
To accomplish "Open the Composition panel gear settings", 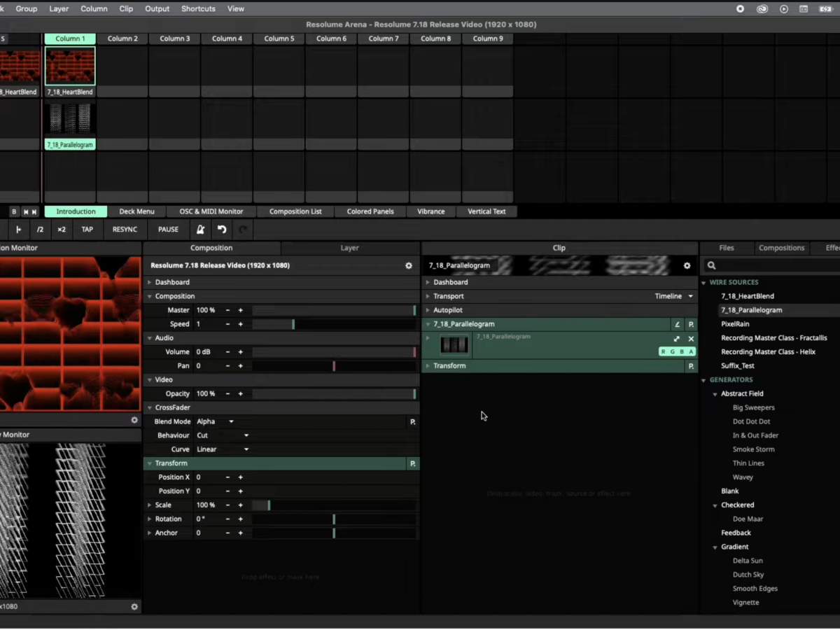I will (x=409, y=266).
